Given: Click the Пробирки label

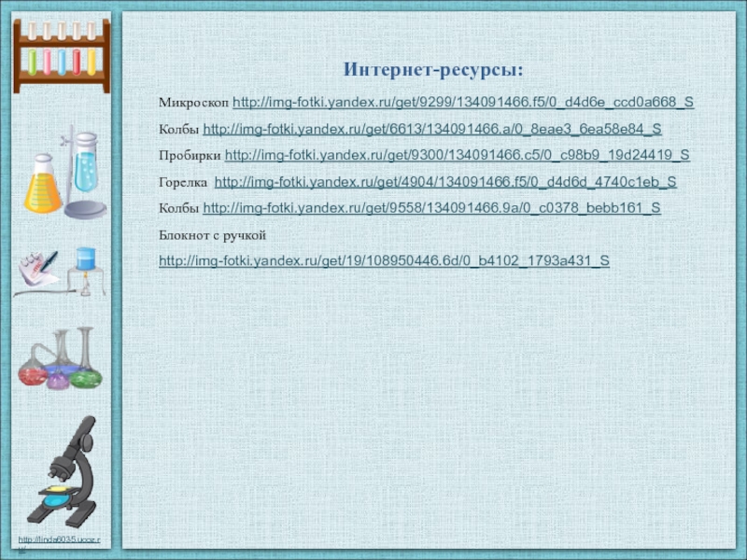Looking at the screenshot, I should (190, 156).
